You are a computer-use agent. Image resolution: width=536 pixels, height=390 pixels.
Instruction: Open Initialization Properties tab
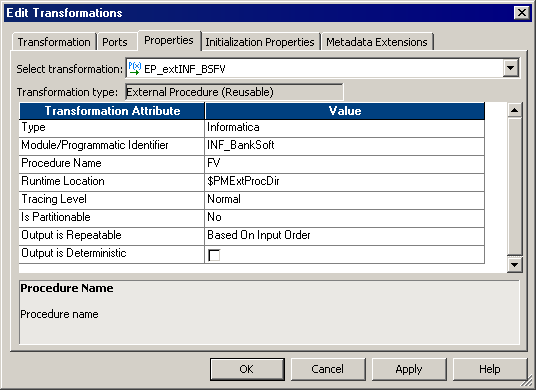pos(260,42)
